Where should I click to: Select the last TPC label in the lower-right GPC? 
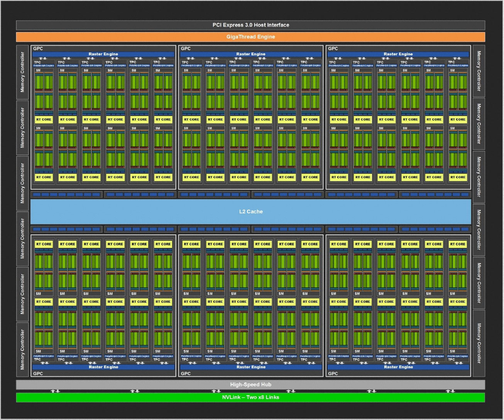coord(451,359)
